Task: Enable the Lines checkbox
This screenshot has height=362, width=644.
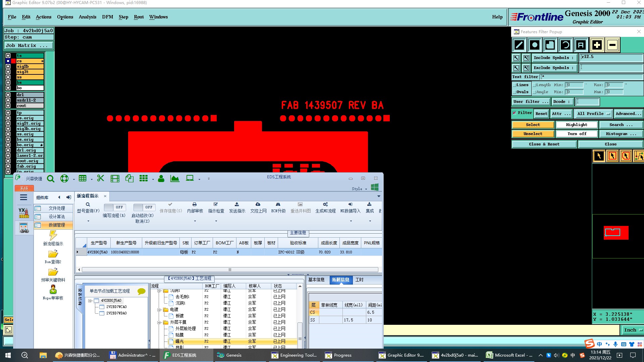Action: [515, 85]
